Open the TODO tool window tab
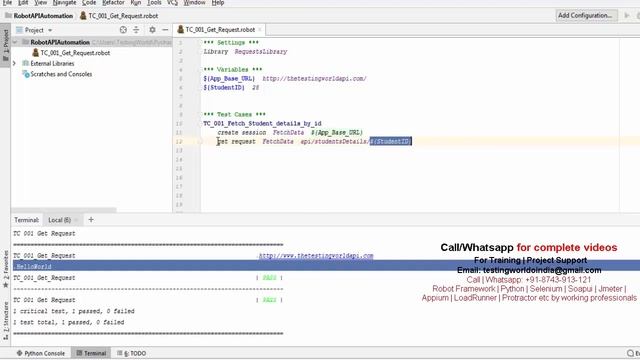This screenshot has width=640, height=360. pyautogui.click(x=131, y=353)
